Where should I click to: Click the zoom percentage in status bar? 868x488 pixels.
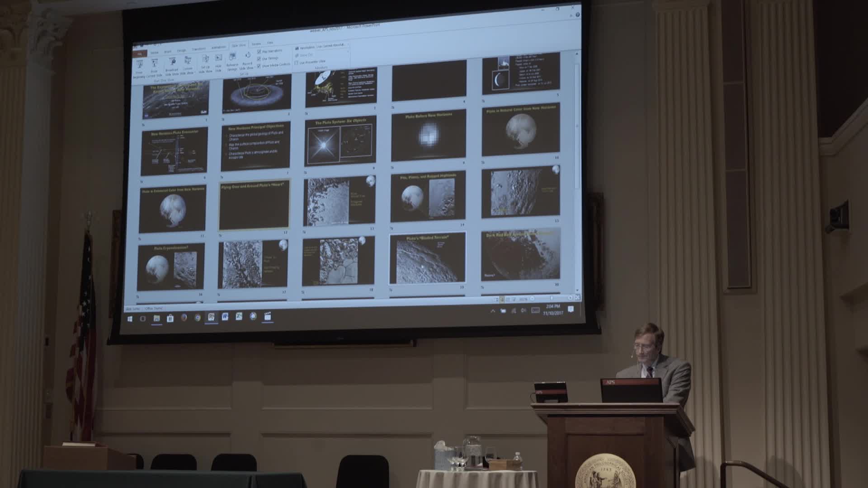(524, 299)
